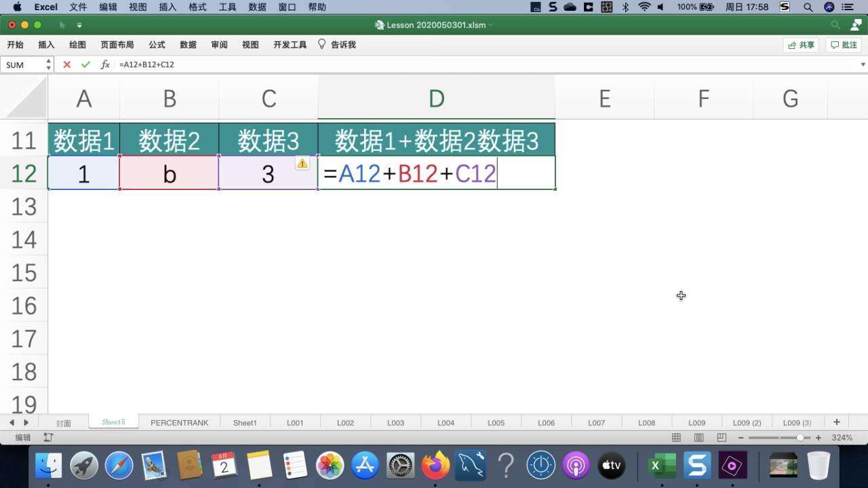Add a new sheet with plus button
Screen dimensions: 868x488
[837, 422]
